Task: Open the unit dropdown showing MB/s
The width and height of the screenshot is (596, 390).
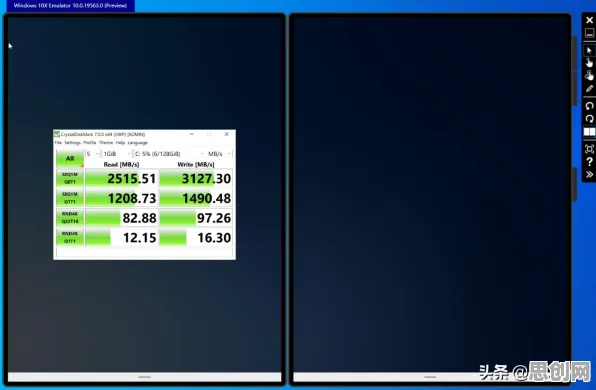Action: [219, 154]
